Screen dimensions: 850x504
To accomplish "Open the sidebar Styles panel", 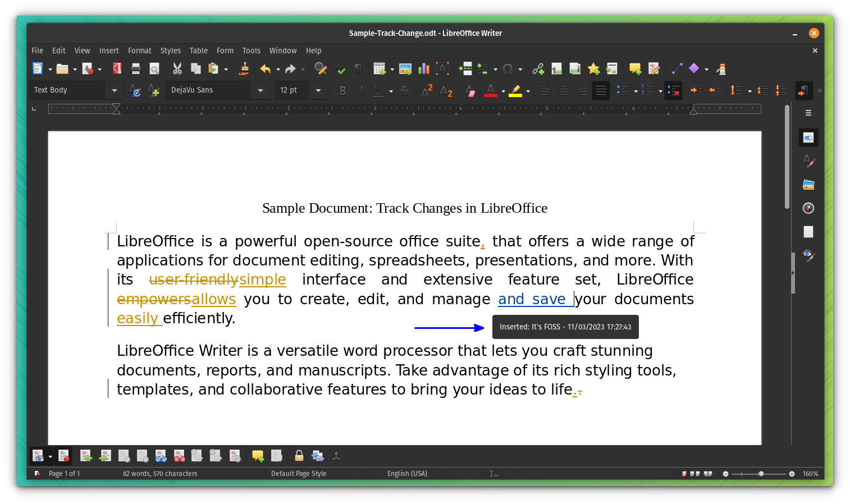I will 808,161.
